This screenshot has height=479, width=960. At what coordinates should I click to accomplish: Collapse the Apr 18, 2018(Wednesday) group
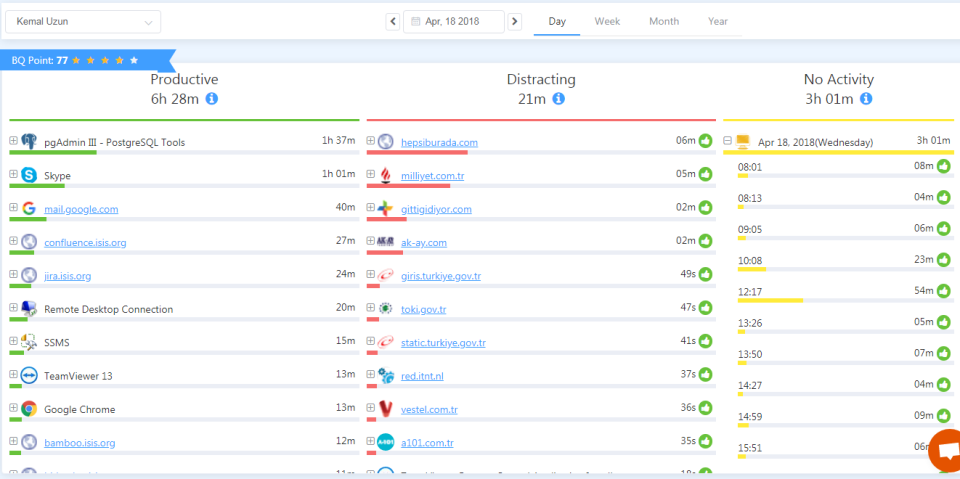[x=727, y=141]
